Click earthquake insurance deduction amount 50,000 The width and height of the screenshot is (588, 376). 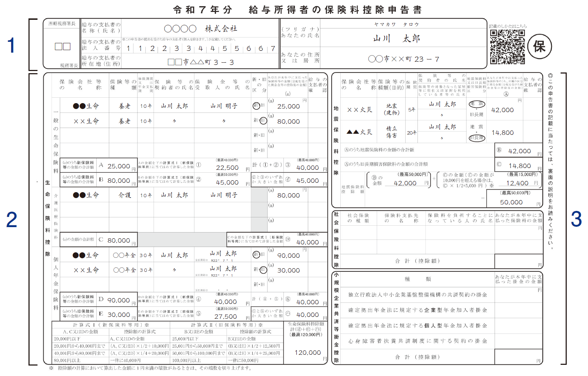511,202
